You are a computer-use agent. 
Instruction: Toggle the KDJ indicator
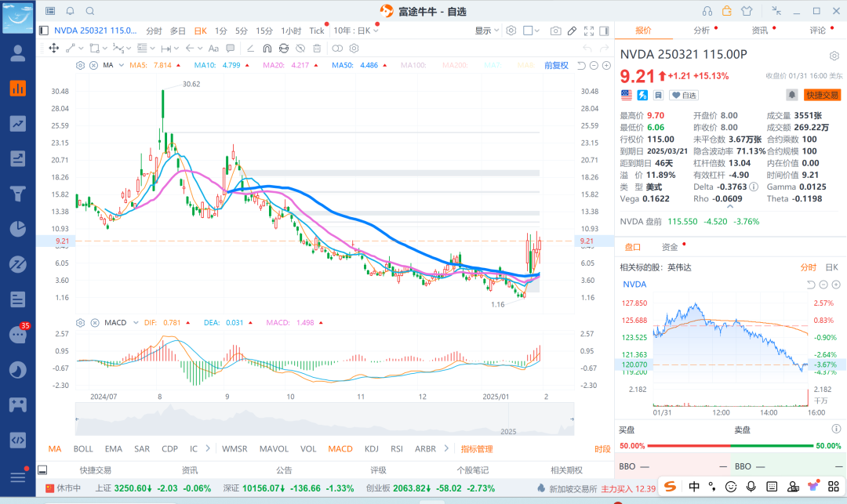point(371,448)
